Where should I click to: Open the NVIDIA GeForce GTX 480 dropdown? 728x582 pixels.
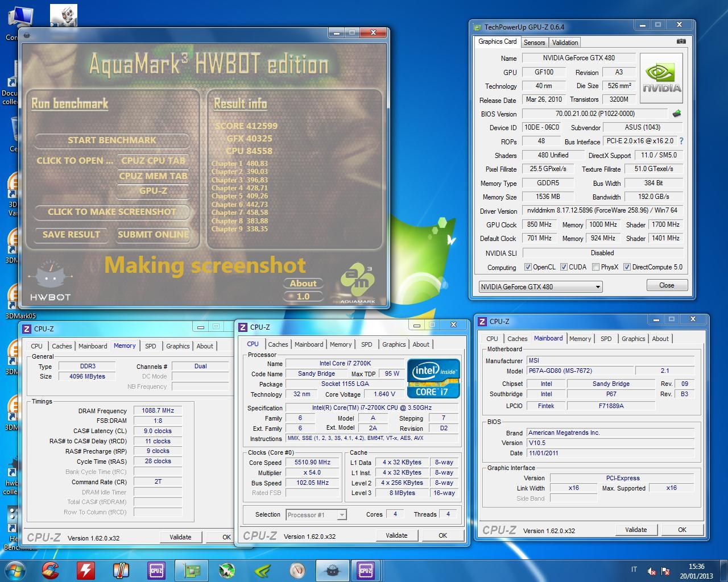540,286
